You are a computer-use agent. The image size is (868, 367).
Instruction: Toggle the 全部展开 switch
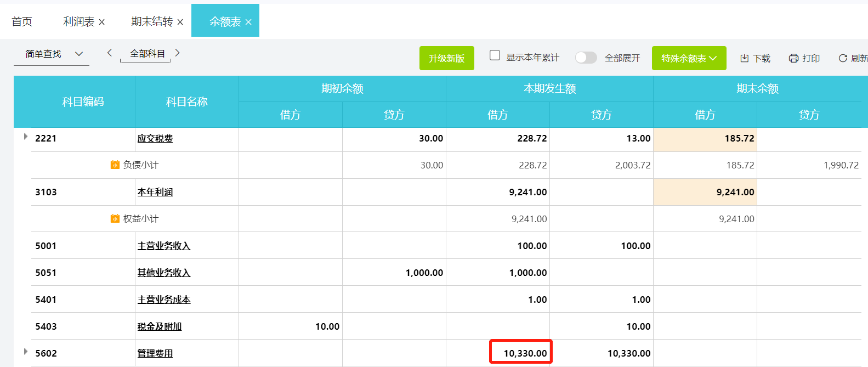[x=586, y=58]
